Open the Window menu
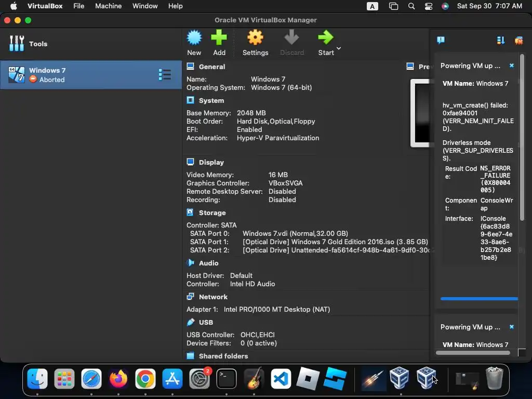Image resolution: width=532 pixels, height=399 pixels. (x=145, y=6)
